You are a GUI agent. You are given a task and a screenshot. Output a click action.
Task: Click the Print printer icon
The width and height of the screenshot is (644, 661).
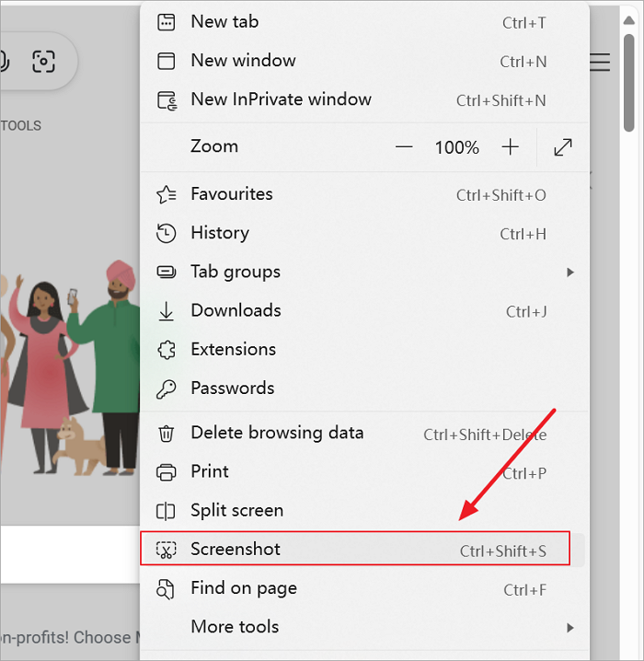pos(167,471)
